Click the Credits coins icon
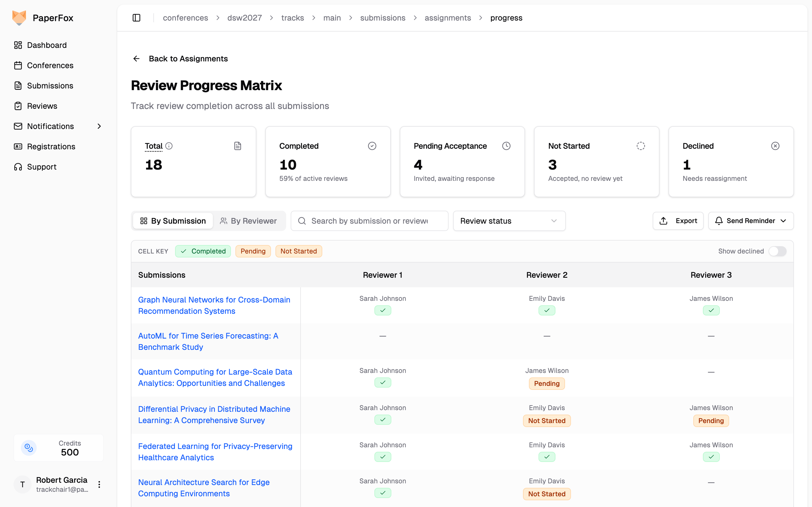The height and width of the screenshot is (507, 812). (x=29, y=448)
